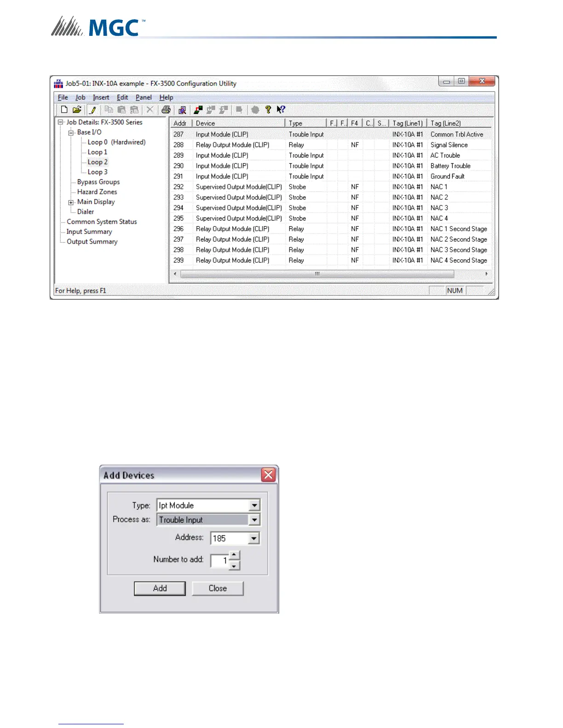Open the Panel menu
This screenshot has height=728, width=563.
(x=144, y=97)
